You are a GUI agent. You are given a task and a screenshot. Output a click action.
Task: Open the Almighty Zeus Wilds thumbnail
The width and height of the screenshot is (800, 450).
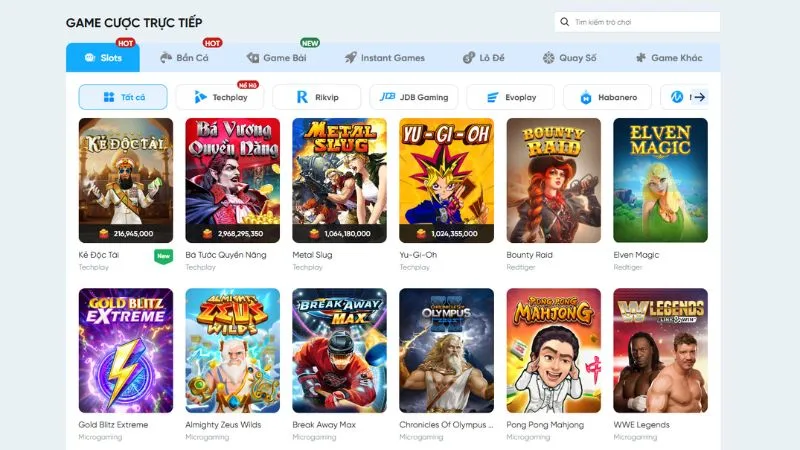233,351
